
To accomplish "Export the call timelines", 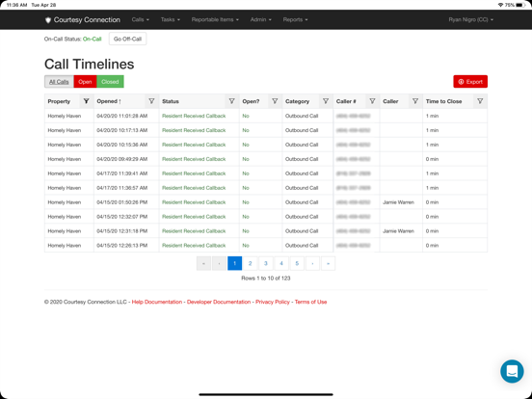I will (x=470, y=82).
